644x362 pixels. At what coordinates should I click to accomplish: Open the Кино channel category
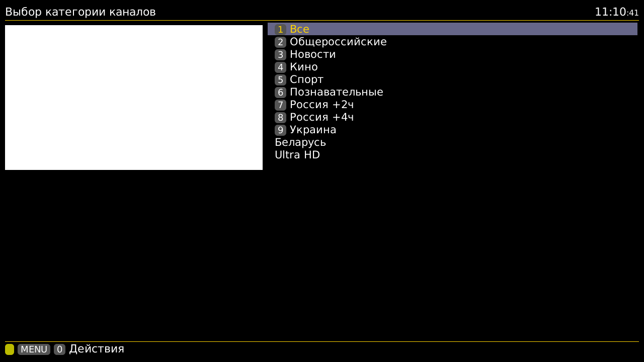tap(303, 67)
